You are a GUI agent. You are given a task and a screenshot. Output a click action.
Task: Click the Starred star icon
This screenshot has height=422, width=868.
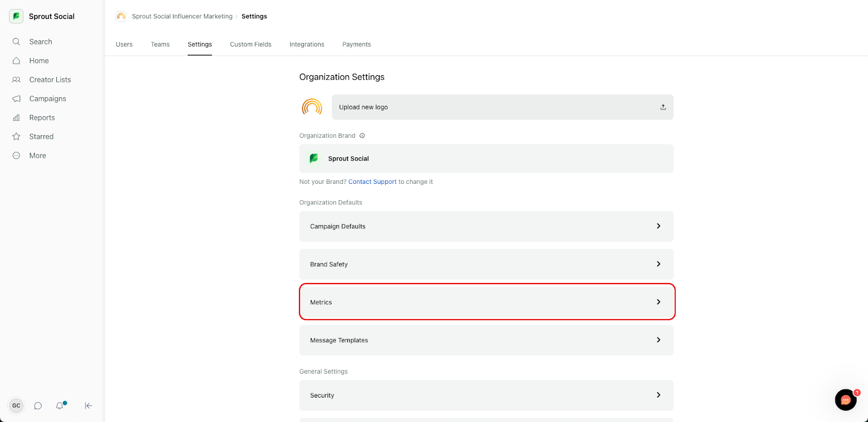point(16,137)
